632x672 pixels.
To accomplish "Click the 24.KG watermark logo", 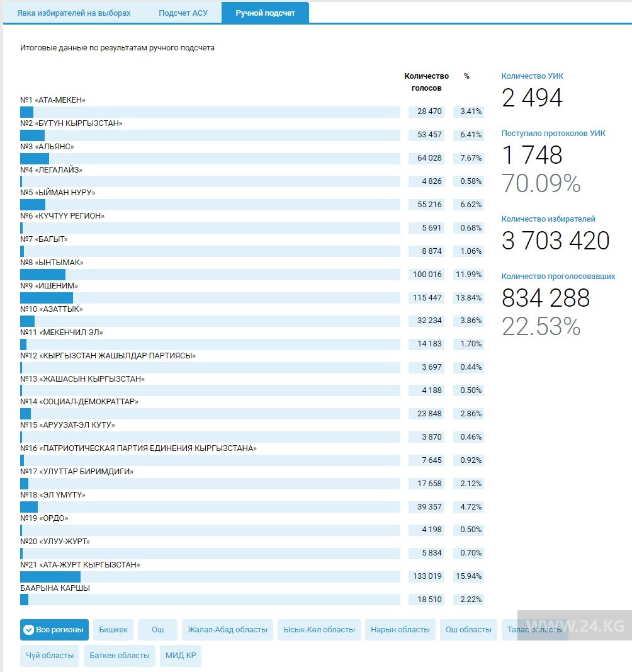I will point(574,627).
